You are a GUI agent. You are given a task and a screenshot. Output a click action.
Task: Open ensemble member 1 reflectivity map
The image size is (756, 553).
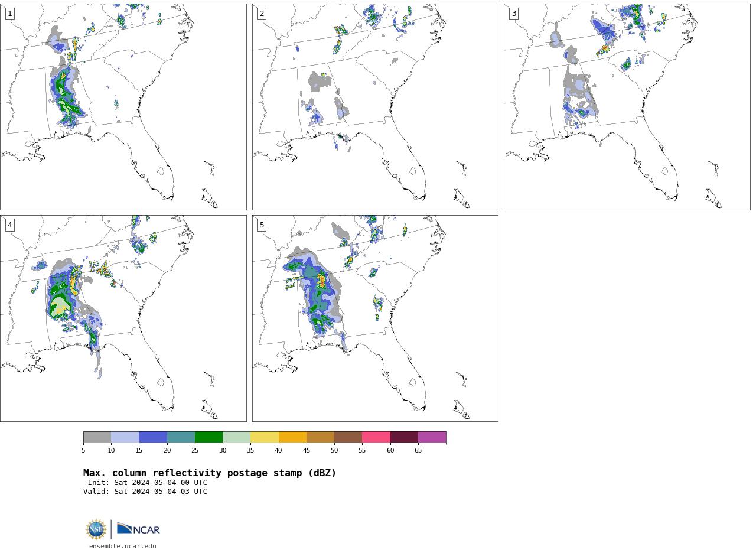123,107
